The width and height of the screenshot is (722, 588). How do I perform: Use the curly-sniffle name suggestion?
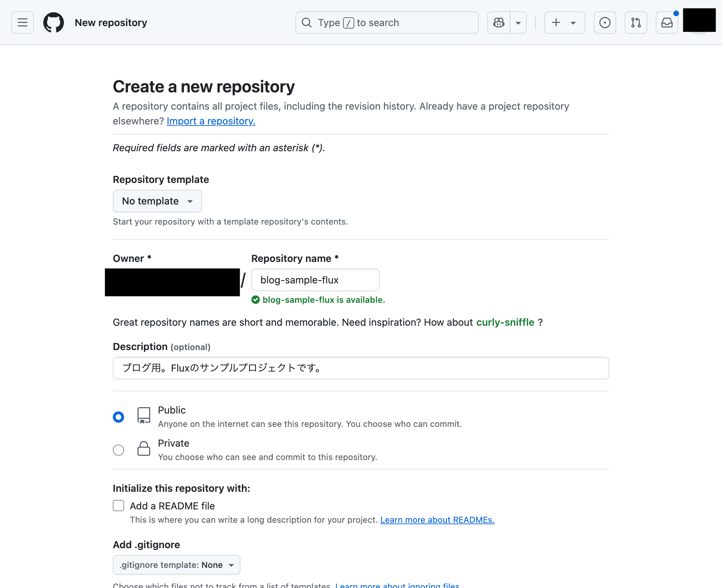(505, 322)
